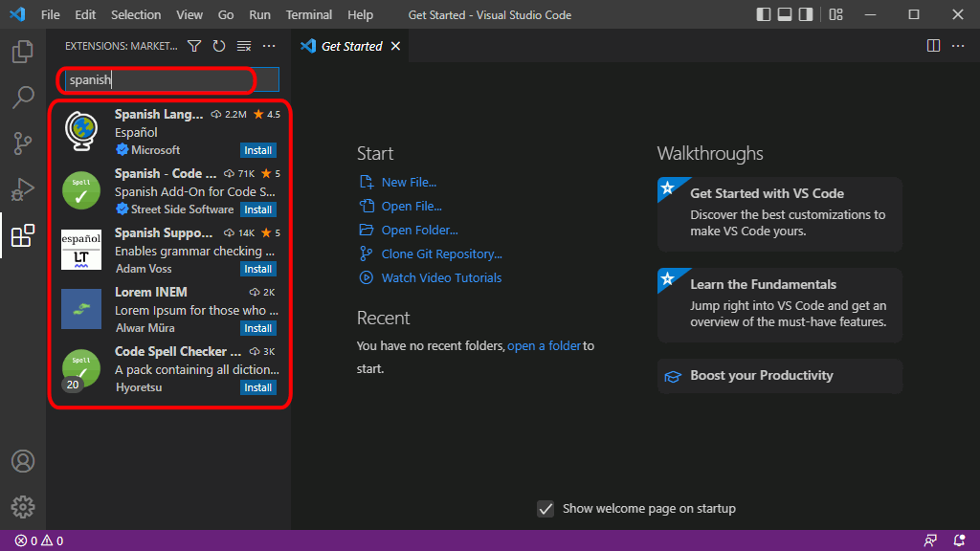
Task: Select the Get Started editor tab
Action: pyautogui.click(x=350, y=46)
